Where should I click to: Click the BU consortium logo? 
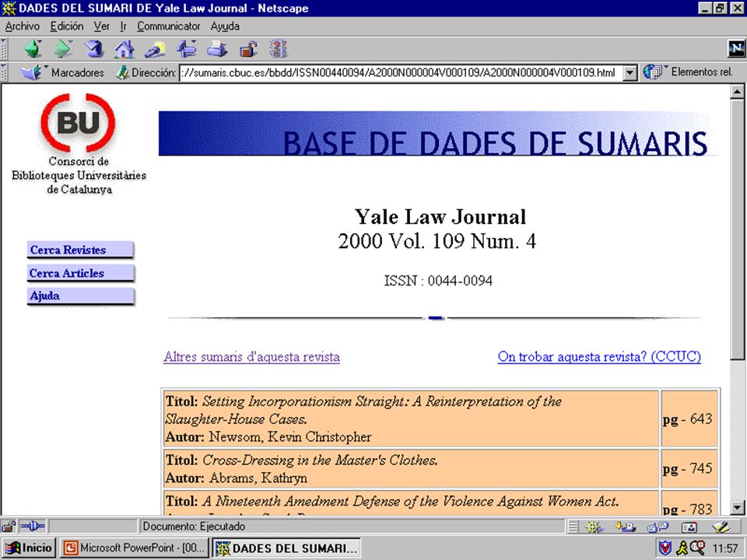pyautogui.click(x=78, y=122)
